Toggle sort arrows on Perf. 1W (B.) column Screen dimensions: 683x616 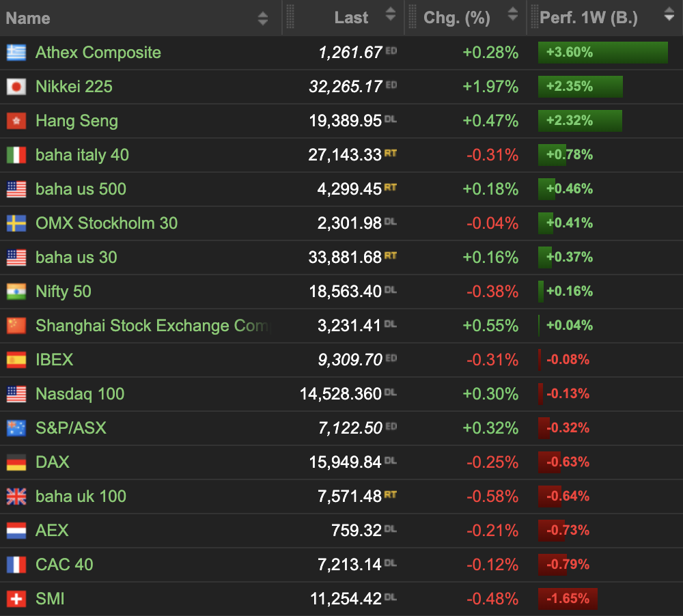click(669, 14)
